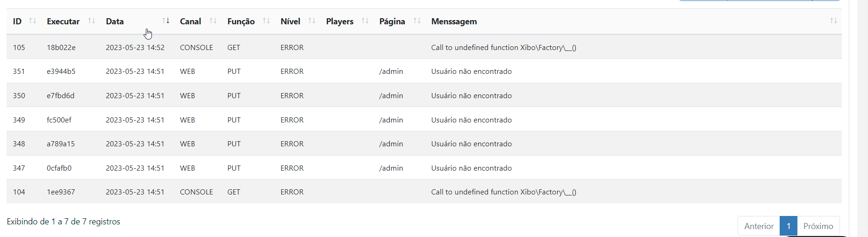Select the row with ID 104

coord(19,192)
